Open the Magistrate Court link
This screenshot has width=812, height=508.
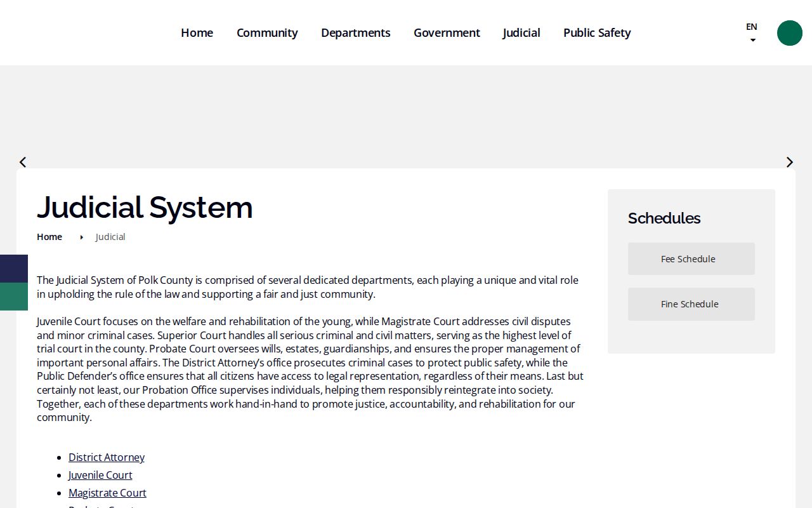coord(107,493)
